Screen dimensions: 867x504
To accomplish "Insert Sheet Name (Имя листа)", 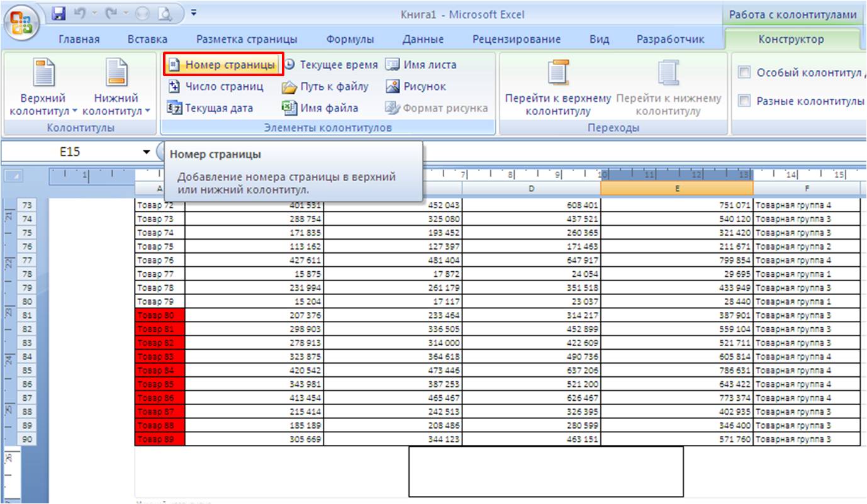I will click(x=422, y=65).
